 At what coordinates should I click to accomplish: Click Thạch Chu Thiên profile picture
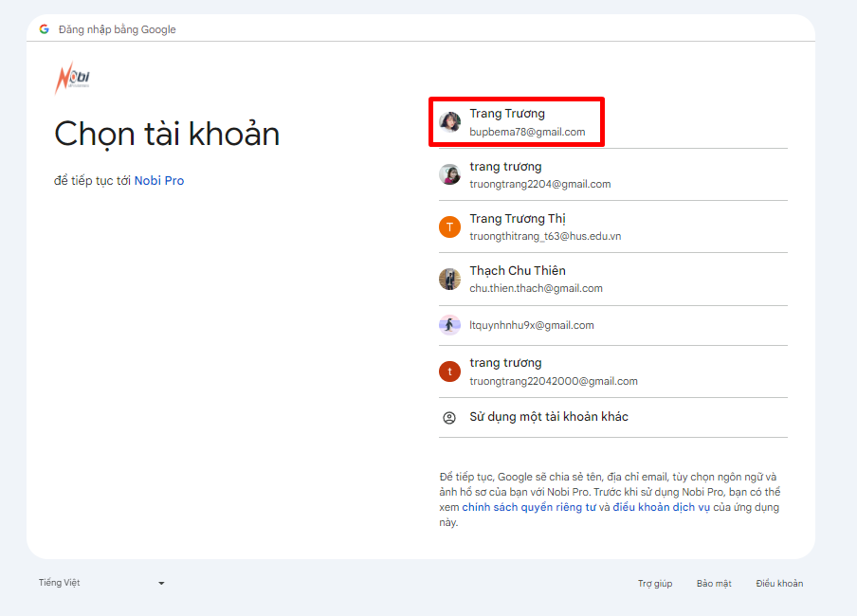pyautogui.click(x=449, y=280)
